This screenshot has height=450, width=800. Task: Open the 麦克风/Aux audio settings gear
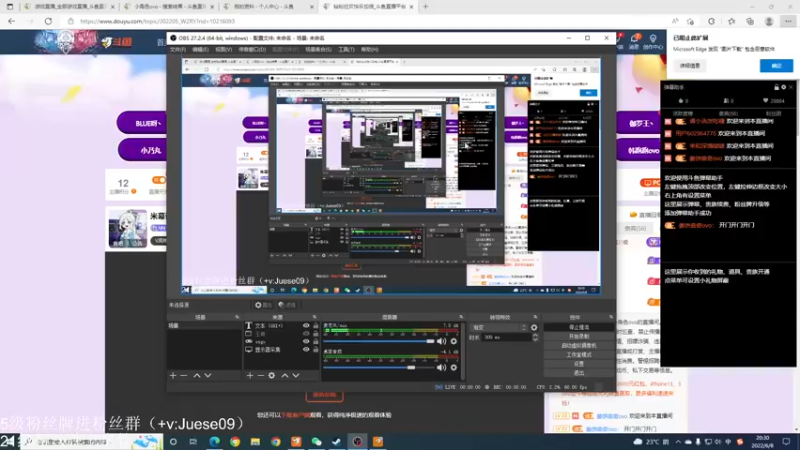pyautogui.click(x=454, y=341)
